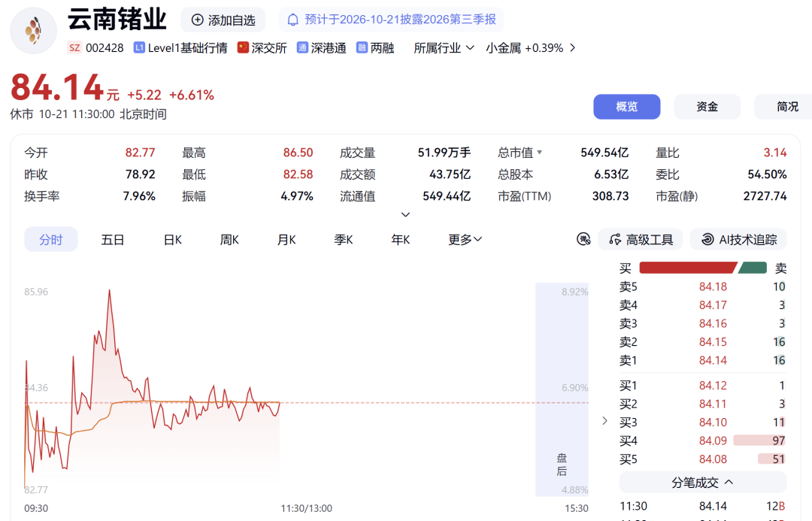Click the red buy-sell ratio bar
Screen dimensions: 812x521
(688, 268)
